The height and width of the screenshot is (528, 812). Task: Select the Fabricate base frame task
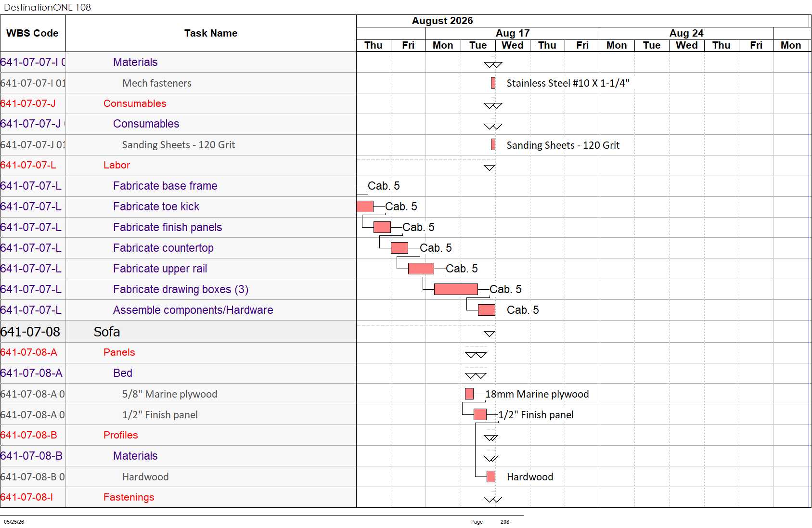point(165,186)
